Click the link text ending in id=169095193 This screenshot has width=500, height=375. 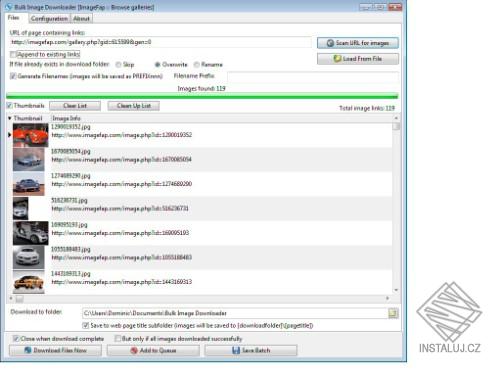click(x=120, y=233)
